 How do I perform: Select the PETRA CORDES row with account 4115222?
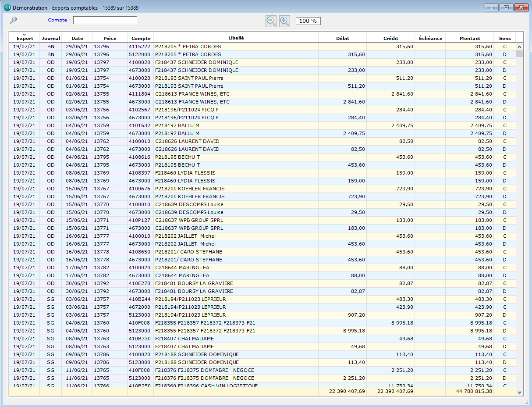pyautogui.click(x=188, y=46)
